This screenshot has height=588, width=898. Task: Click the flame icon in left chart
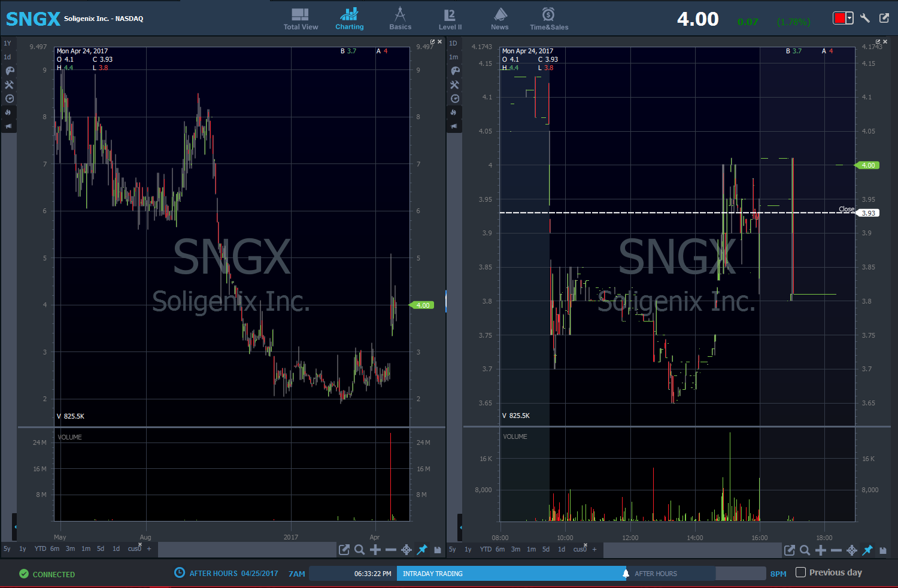pos(8,113)
